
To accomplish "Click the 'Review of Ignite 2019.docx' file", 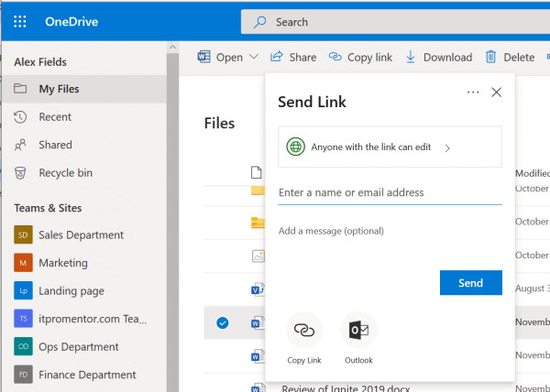I will coord(346,388).
